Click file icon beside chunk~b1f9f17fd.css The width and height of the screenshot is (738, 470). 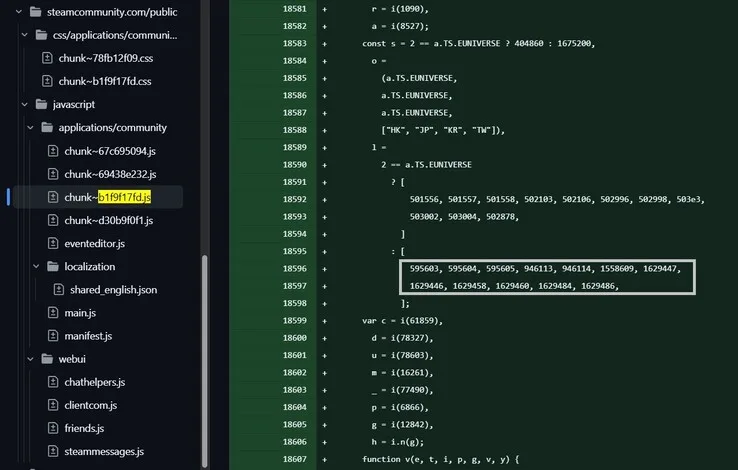(47, 81)
